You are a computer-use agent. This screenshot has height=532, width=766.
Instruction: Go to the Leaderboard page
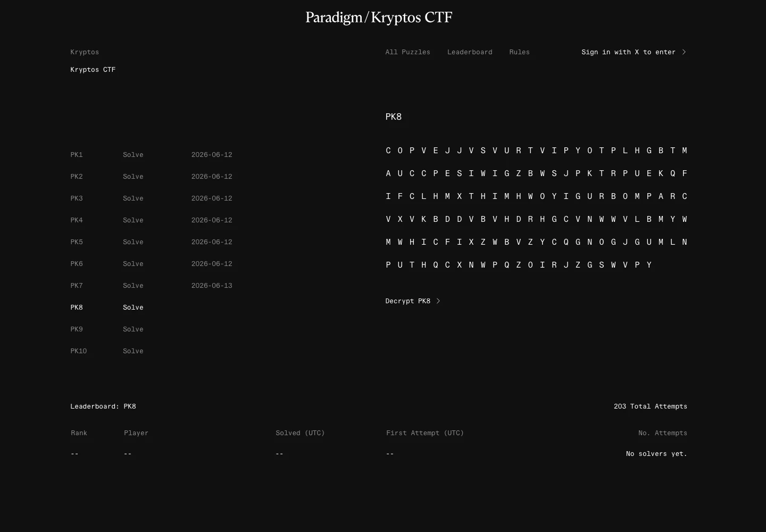(470, 52)
